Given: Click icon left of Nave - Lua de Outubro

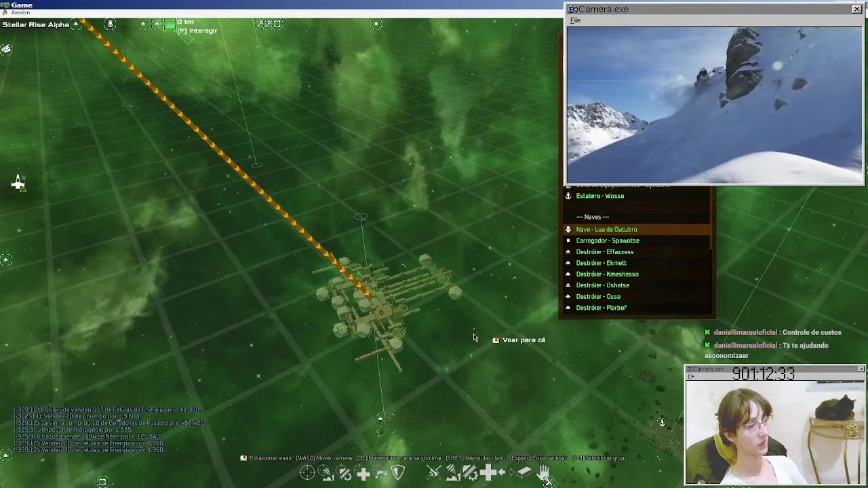Looking at the screenshot, I should (568, 229).
